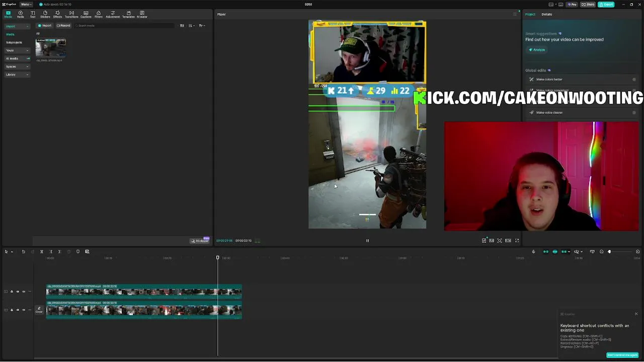Open the Captions panel
Image resolution: width=644 pixels, height=362 pixels.
[86, 14]
